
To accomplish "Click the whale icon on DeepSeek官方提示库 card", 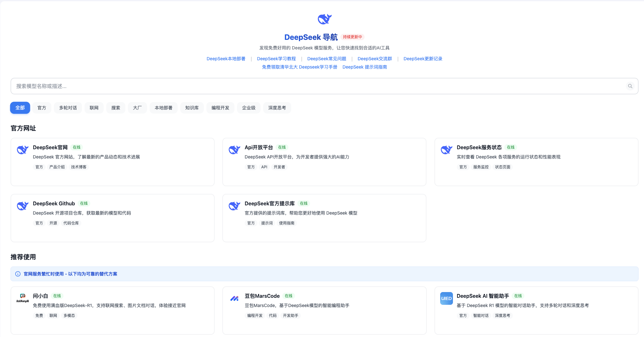I will pyautogui.click(x=234, y=206).
